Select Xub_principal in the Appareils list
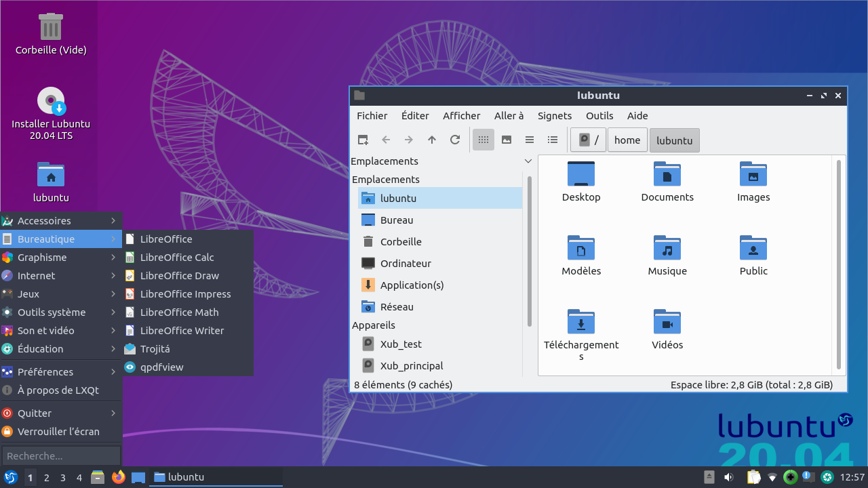The height and width of the screenshot is (488, 868). click(411, 366)
